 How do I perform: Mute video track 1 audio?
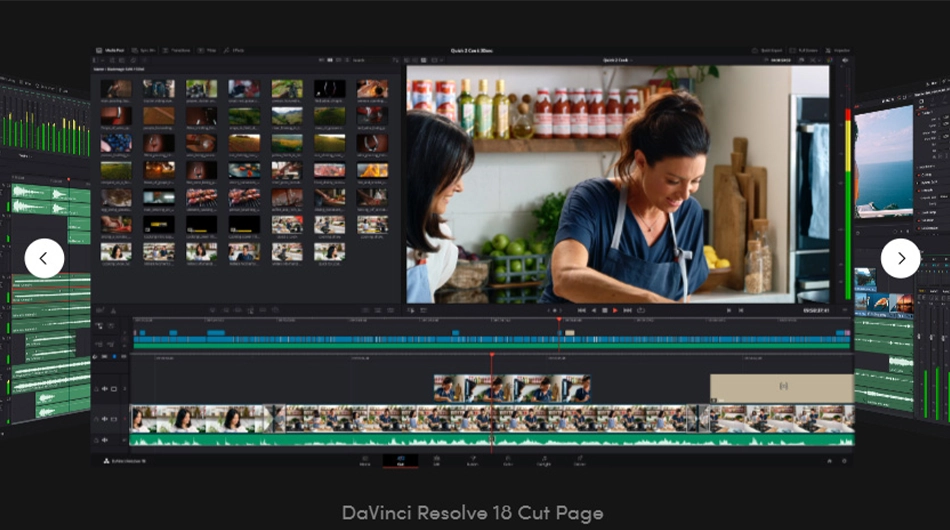[x=105, y=419]
